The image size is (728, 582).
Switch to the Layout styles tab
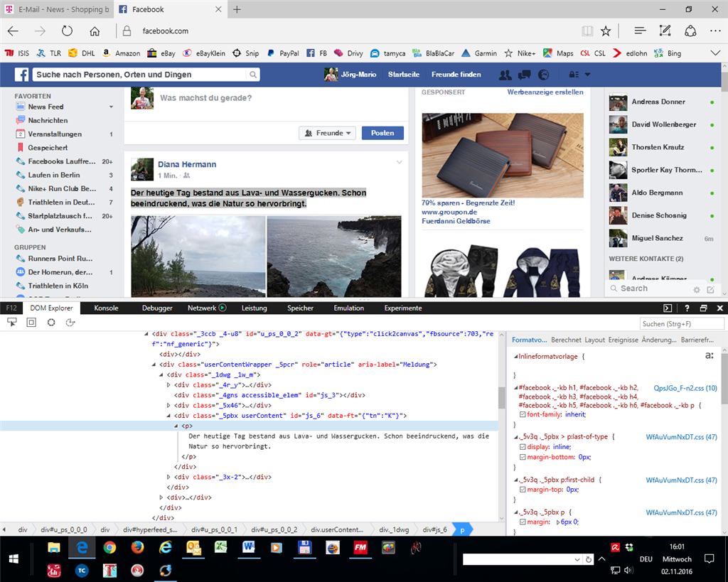click(595, 340)
